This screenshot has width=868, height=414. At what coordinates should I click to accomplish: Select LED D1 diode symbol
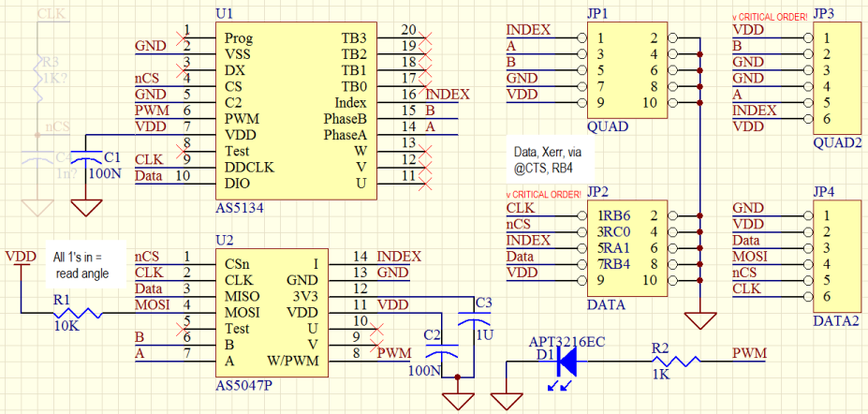[x=567, y=362]
